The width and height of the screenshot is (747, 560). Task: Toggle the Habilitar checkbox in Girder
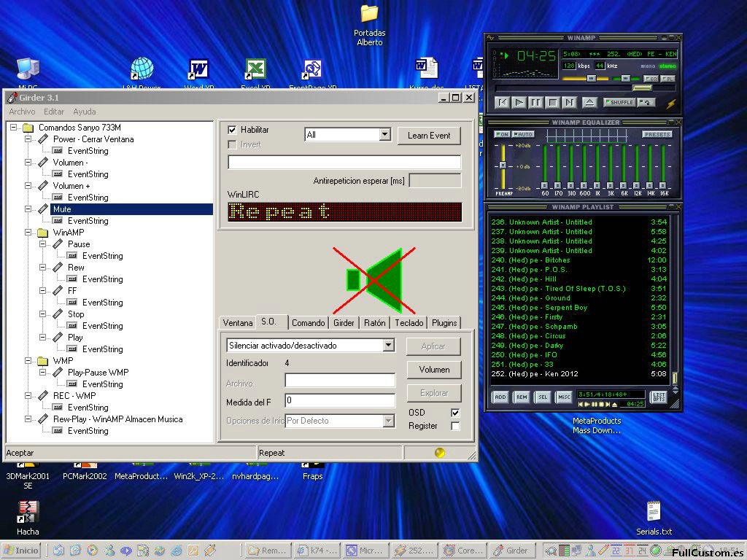point(233,130)
